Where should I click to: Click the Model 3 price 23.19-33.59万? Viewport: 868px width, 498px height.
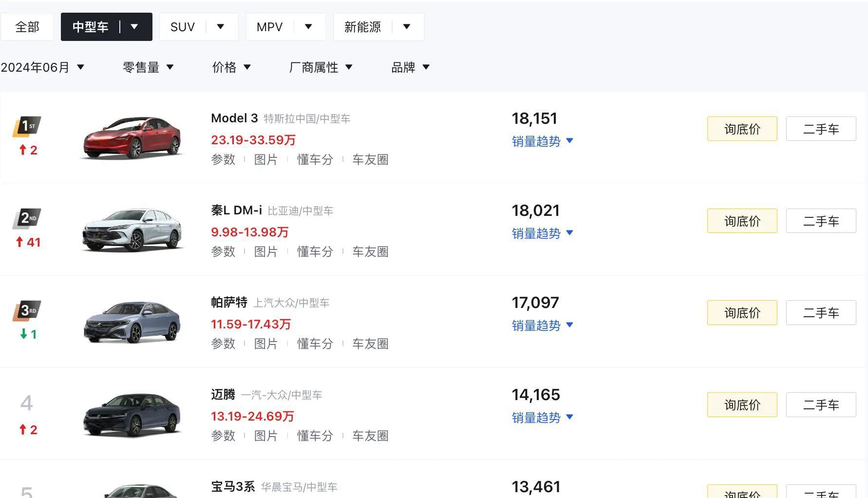coord(253,140)
